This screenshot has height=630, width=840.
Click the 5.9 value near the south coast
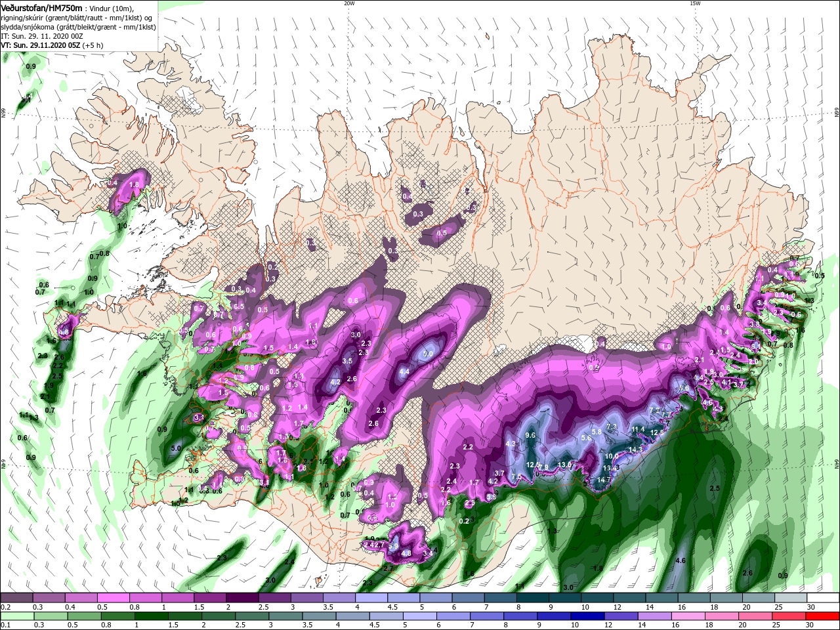pyautogui.click(x=394, y=545)
